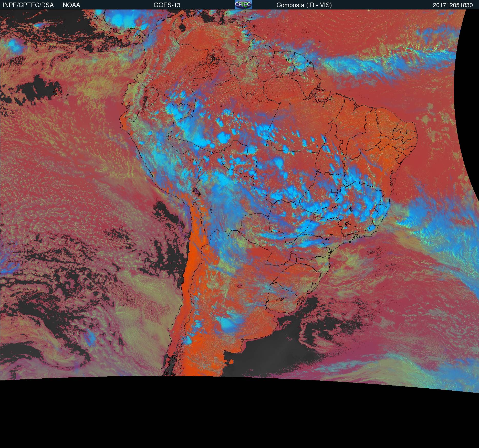Click the INPE/CPTEC/DSA header text
Image resolution: width=479 pixels, height=448 pixels.
[x=28, y=5]
